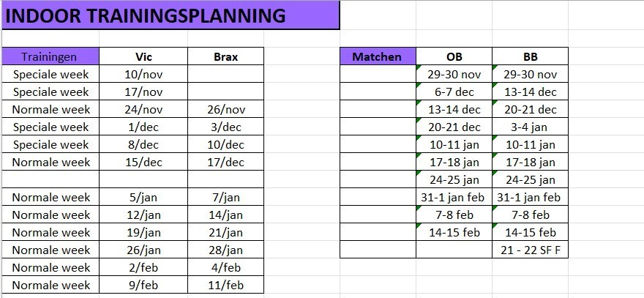Image resolution: width=644 pixels, height=298 pixels.
Task: Select the OB column header cell
Action: coord(454,56)
